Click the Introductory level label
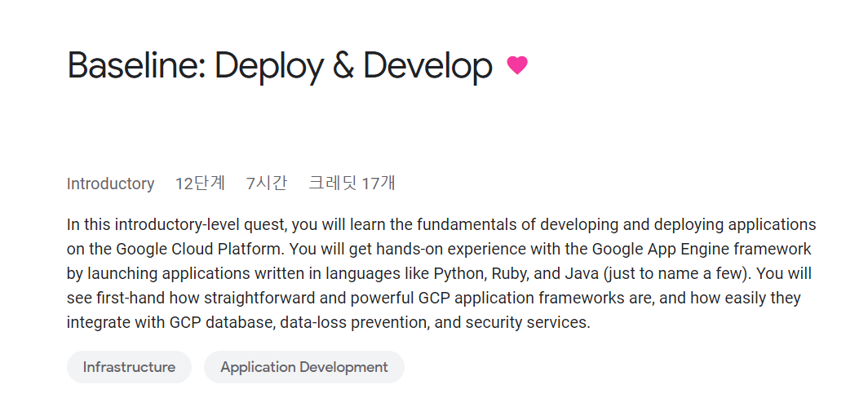This screenshot has height=407, width=868. click(110, 184)
